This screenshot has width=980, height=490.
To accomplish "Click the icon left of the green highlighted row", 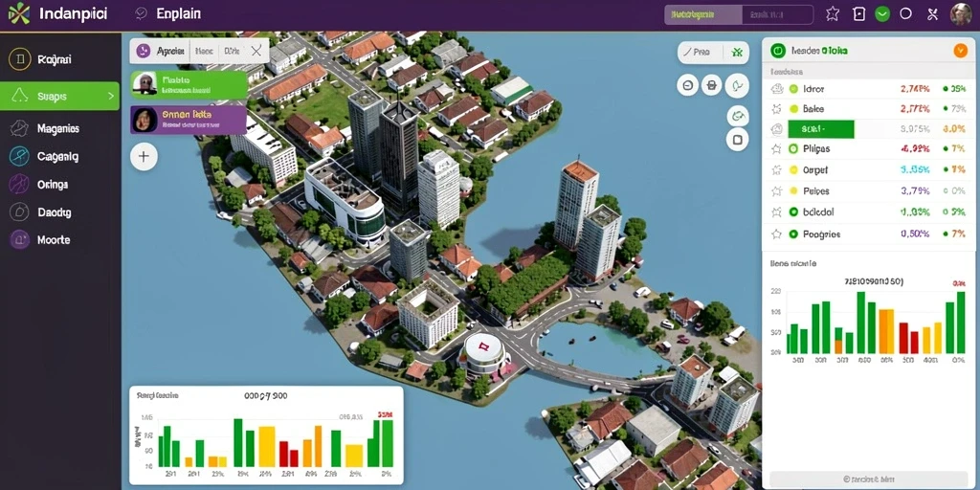I will (777, 129).
